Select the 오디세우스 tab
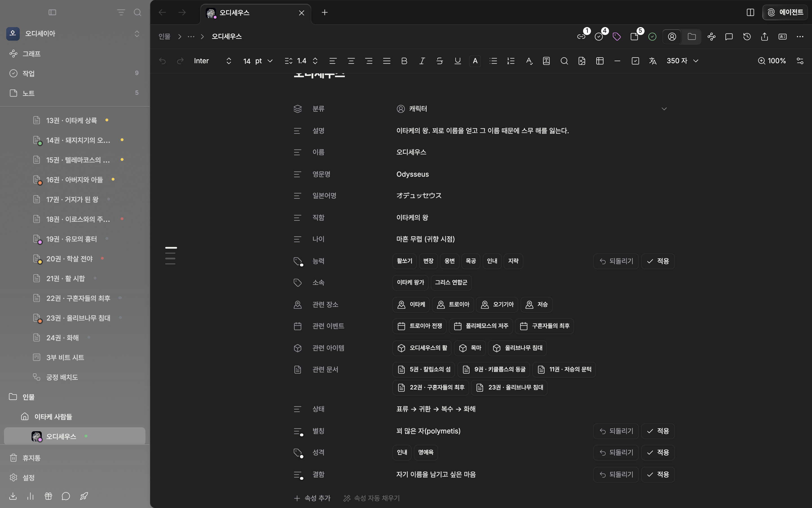The height and width of the screenshot is (508, 812). 256,13
